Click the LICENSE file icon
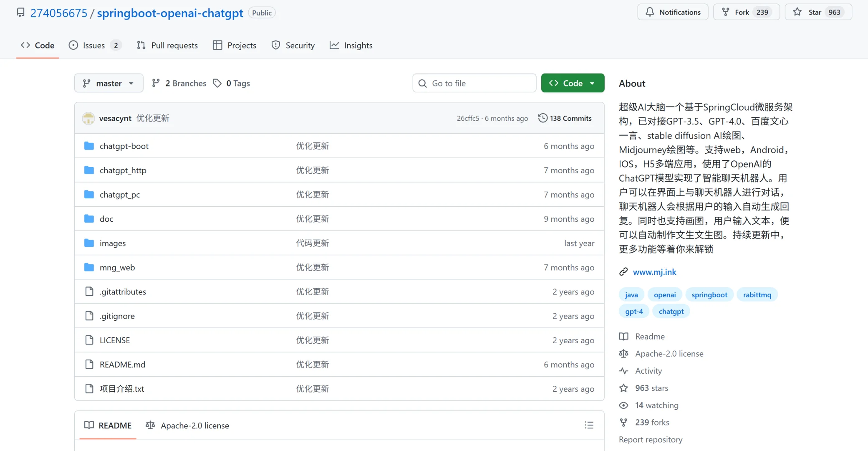This screenshot has height=451, width=868. [89, 340]
